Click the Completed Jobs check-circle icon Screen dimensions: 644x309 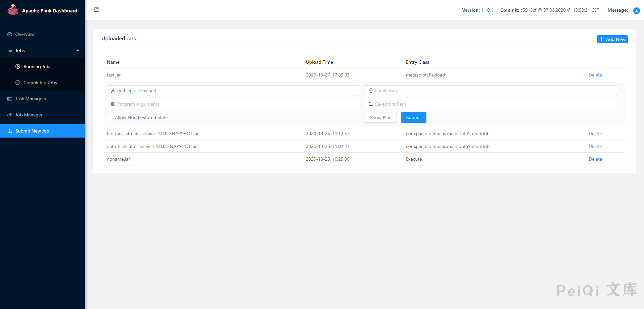pyautogui.click(x=18, y=83)
